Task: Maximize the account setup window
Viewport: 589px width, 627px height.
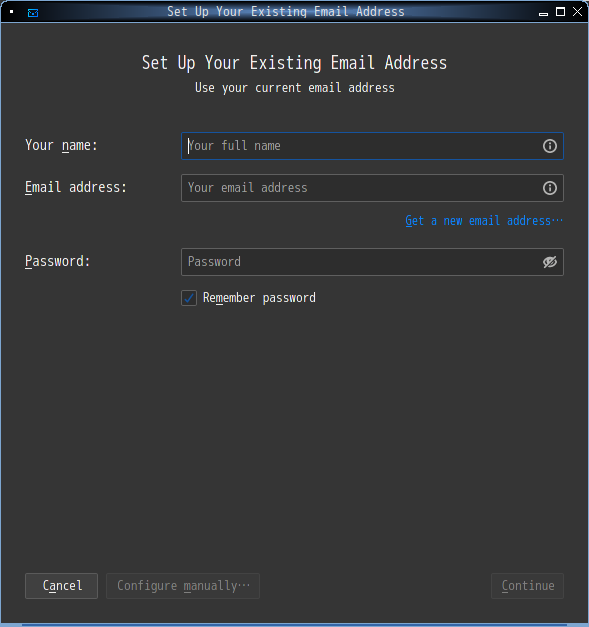Action: click(x=561, y=12)
